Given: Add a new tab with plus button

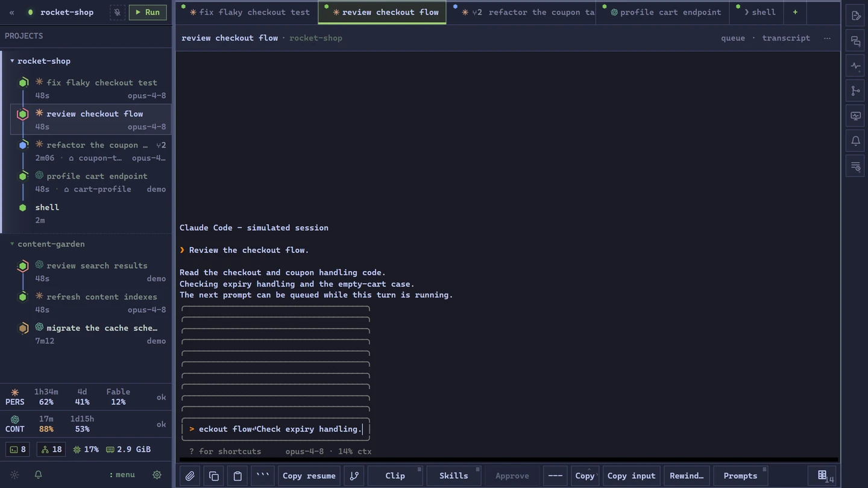Looking at the screenshot, I should (795, 12).
